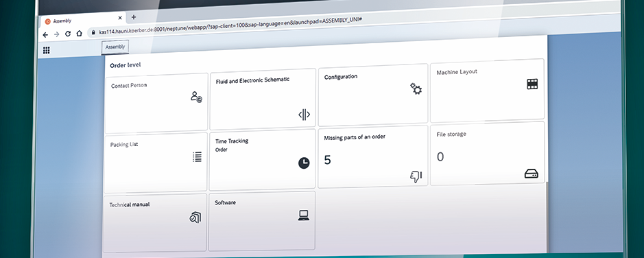This screenshot has width=644, height=258.
Task: Click the browser forward arrow
Action: click(x=57, y=34)
